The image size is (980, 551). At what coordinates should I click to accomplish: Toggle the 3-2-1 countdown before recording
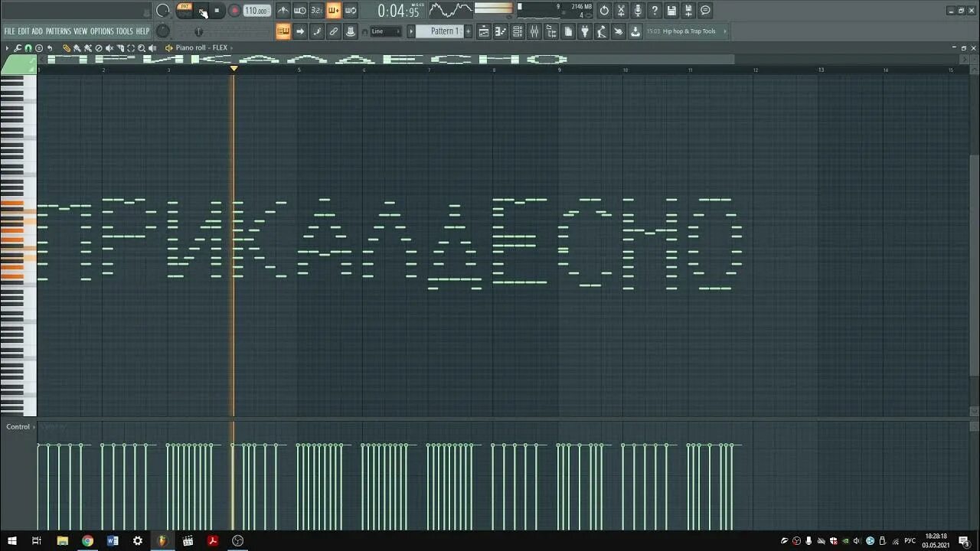[316, 11]
